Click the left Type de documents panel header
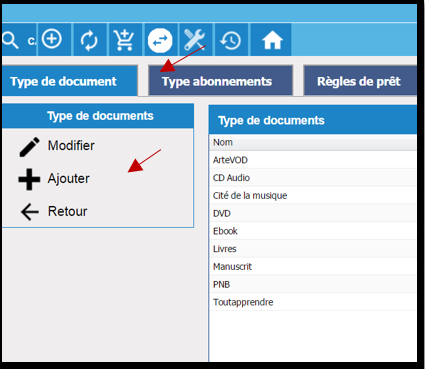This screenshot has height=369, width=425. pos(98,116)
